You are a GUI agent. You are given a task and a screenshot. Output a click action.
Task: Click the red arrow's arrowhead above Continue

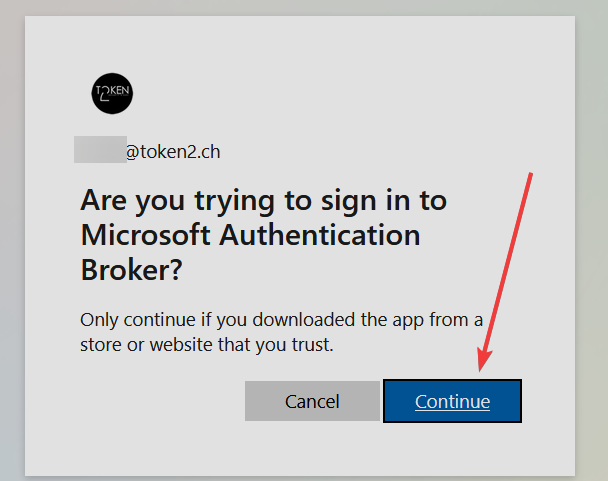pyautogui.click(x=484, y=360)
